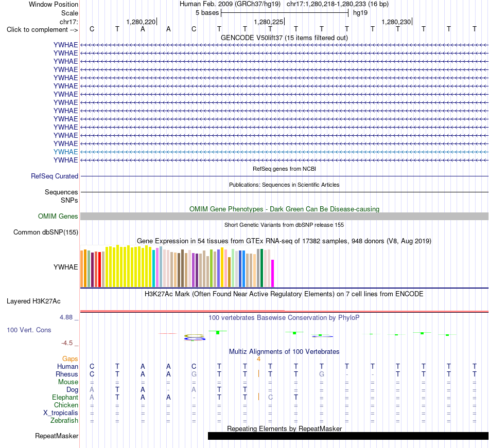Image resolution: width=489 pixels, height=448 pixels.
Task: Click the gray C base in the Elephant row
Action: [270, 397]
